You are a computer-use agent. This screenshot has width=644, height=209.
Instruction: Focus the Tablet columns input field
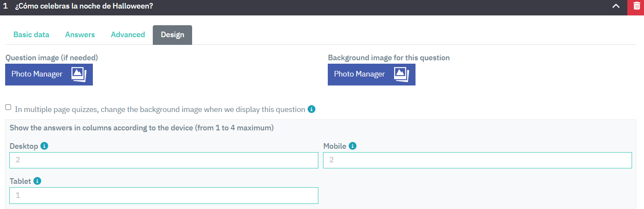point(164,195)
